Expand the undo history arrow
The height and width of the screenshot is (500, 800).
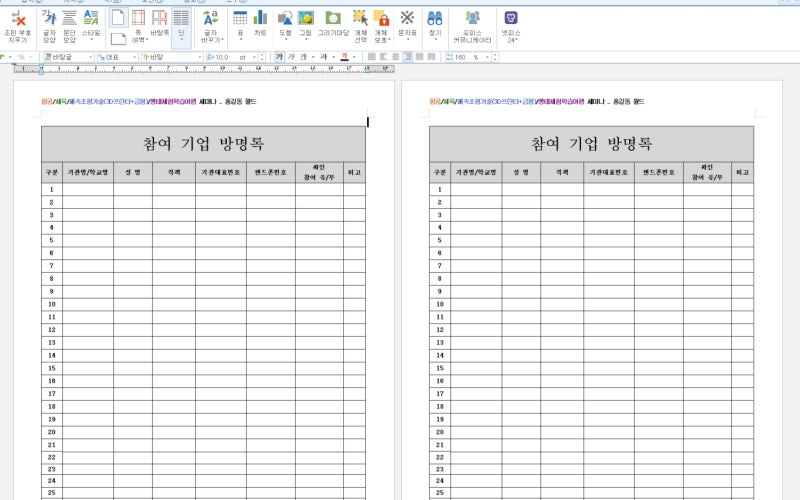pos(10,57)
